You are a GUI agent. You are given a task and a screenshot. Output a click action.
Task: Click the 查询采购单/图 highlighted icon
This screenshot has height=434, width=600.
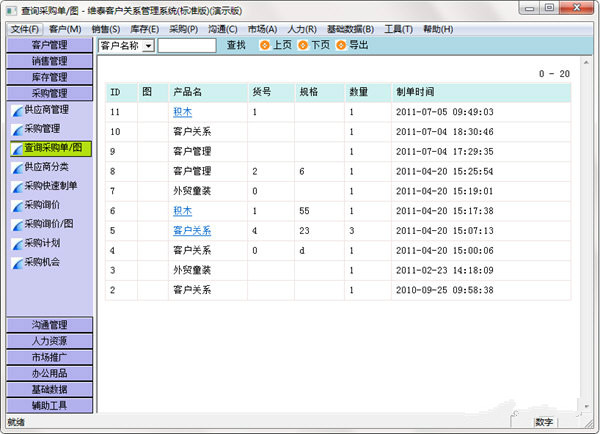click(18, 149)
